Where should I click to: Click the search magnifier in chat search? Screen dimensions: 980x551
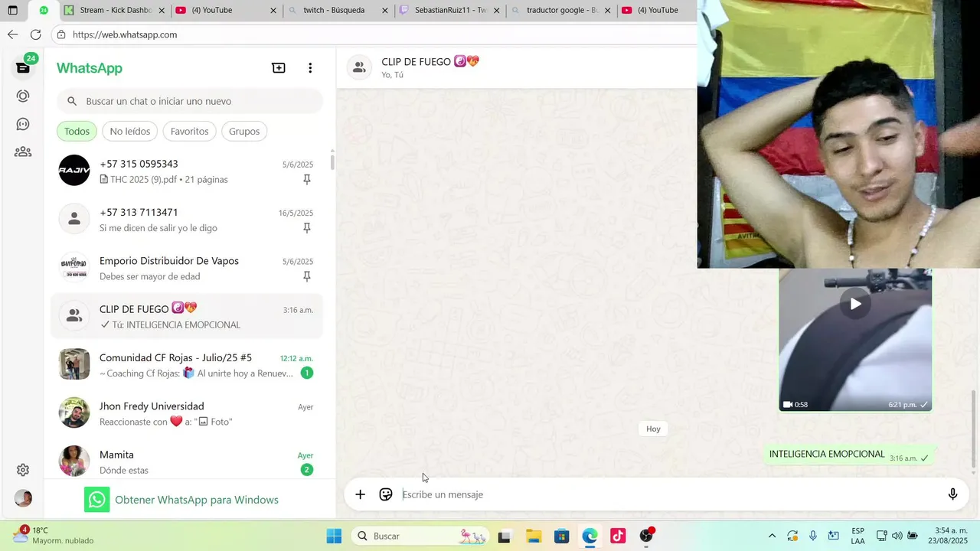72,101
